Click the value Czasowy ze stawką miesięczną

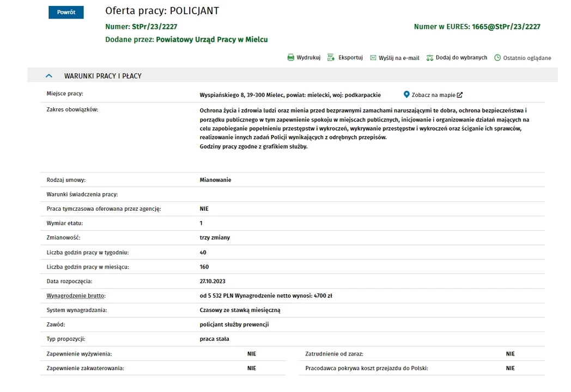point(240,310)
